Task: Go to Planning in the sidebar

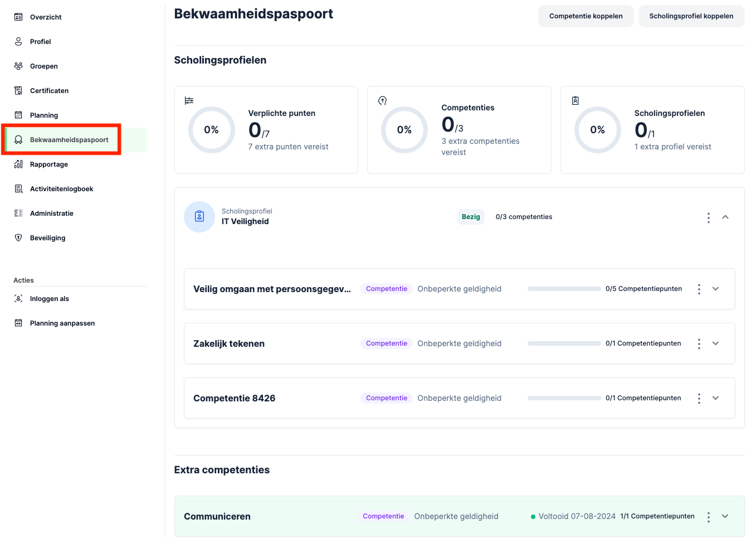Action: coord(44,115)
